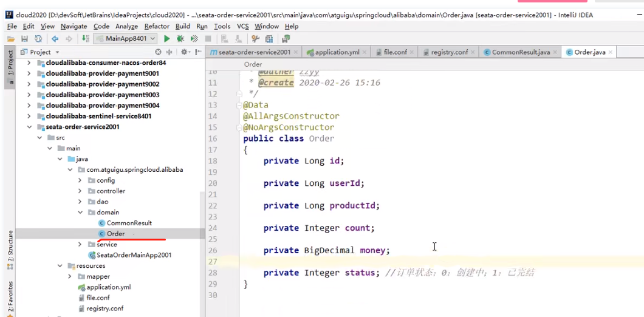Collapse the src folder
The width and height of the screenshot is (644, 317).
click(39, 138)
